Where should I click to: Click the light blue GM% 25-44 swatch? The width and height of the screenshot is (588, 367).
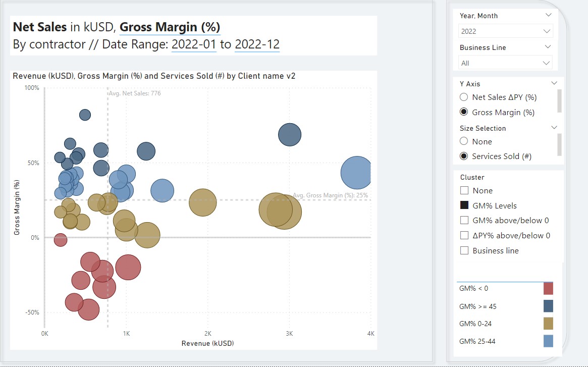click(x=548, y=341)
